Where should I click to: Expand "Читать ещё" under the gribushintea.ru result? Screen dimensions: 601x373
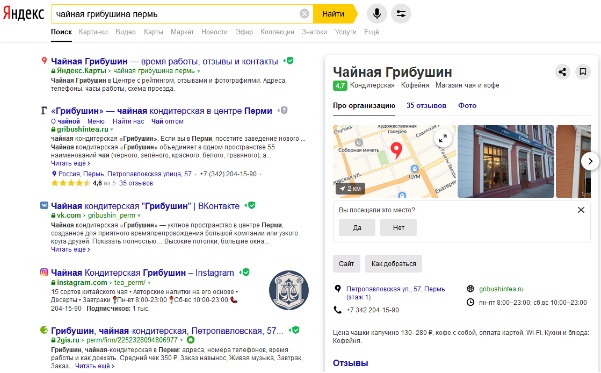[71, 163]
